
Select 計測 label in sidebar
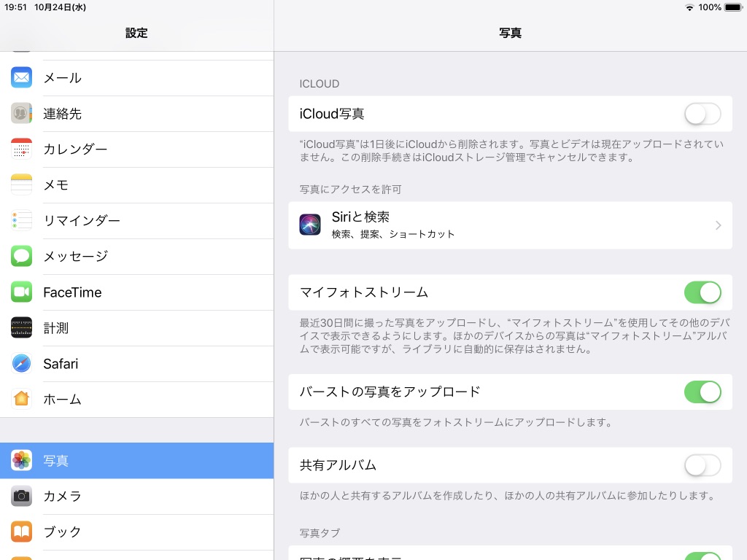click(55, 328)
